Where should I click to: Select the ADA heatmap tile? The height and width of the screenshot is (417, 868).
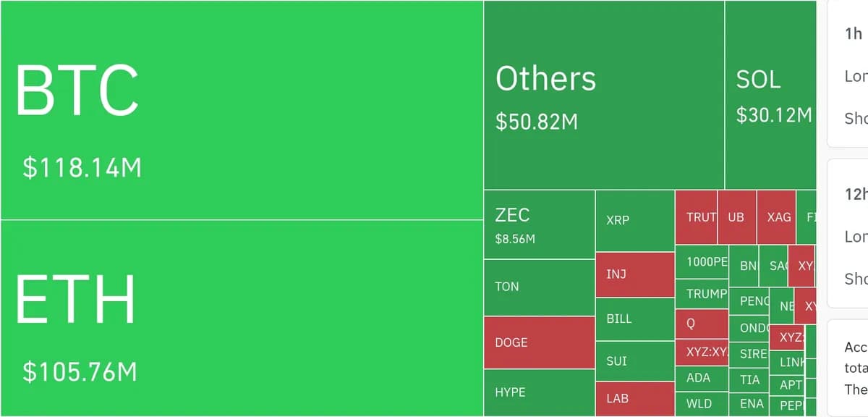pyautogui.click(x=702, y=379)
